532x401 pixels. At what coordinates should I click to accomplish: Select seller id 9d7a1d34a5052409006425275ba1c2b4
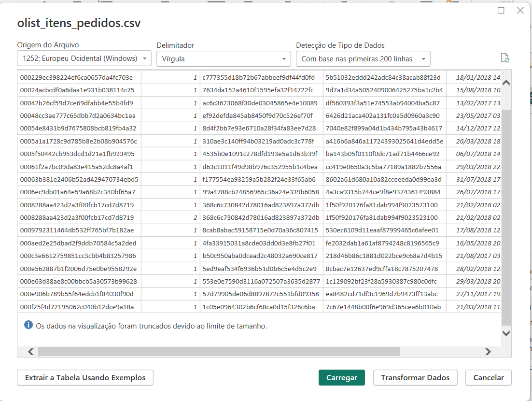point(384,90)
